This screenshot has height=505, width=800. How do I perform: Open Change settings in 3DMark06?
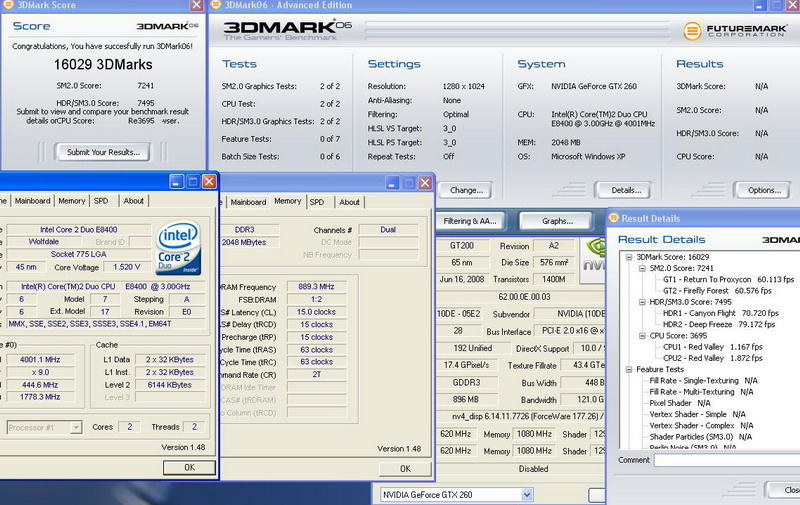(466, 190)
